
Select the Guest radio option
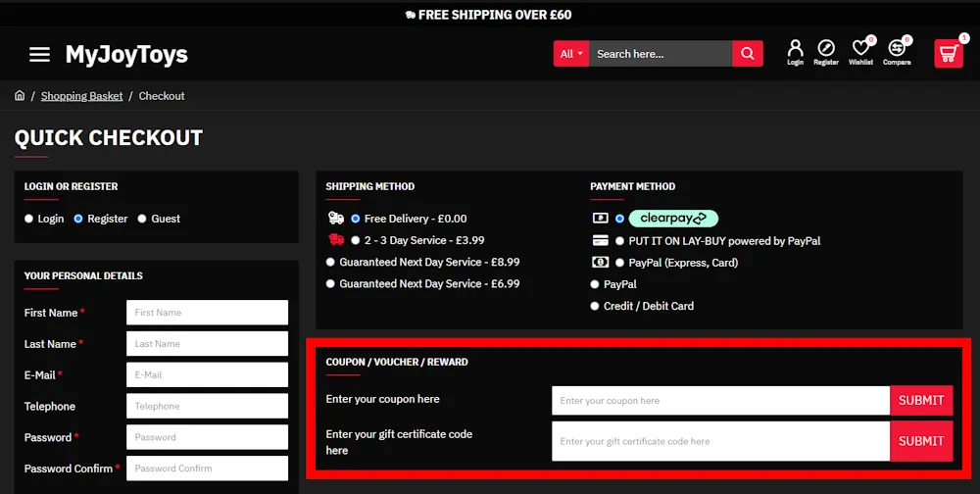142,219
